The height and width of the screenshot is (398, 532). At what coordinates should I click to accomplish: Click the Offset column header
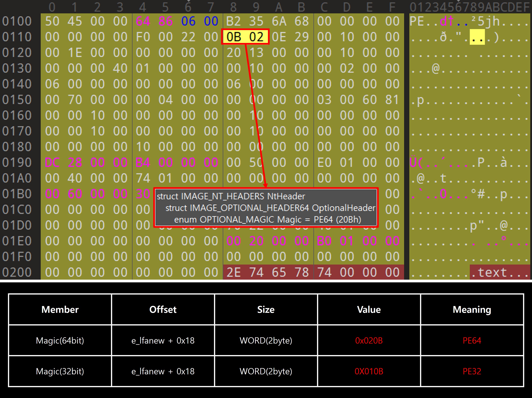pos(163,310)
